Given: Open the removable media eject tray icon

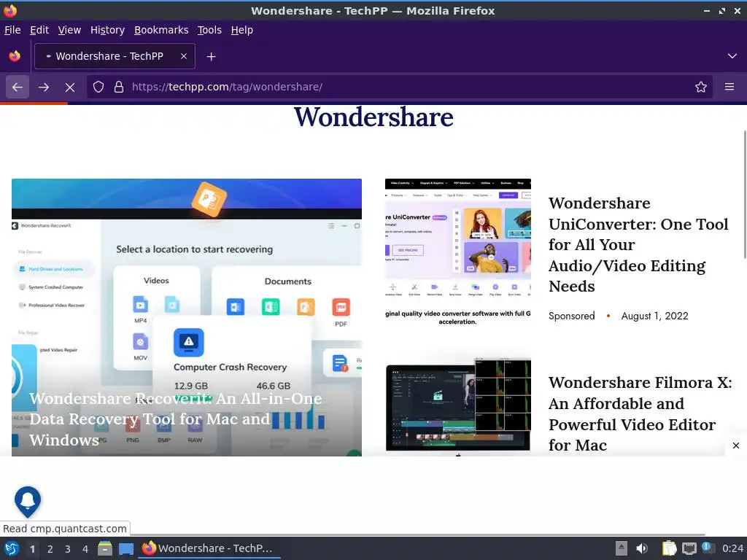Looking at the screenshot, I should point(621,548).
